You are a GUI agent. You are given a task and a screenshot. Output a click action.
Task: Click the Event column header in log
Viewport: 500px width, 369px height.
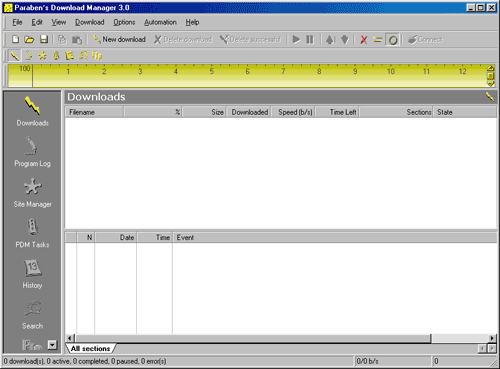[335, 238]
